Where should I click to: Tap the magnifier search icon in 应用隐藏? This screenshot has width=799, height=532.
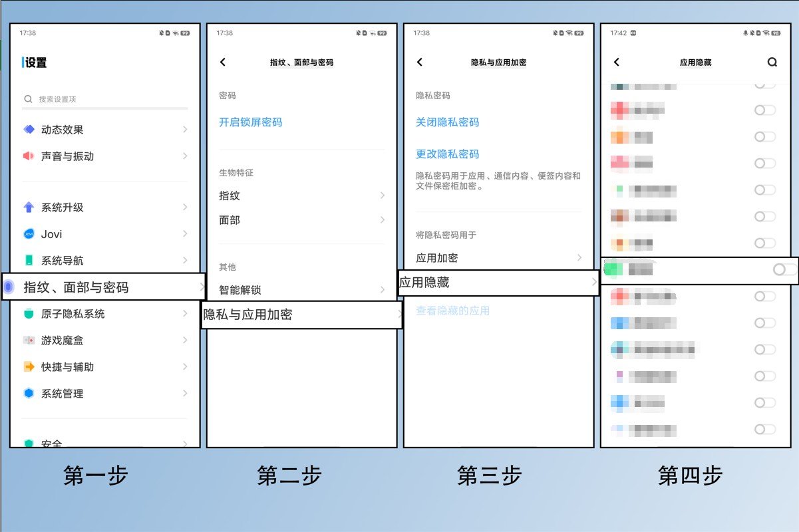(772, 62)
